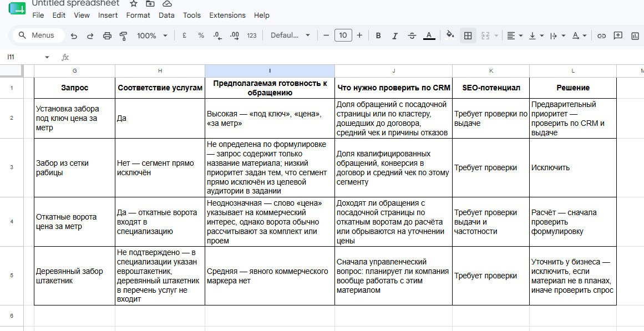The height and width of the screenshot is (331, 644).
Task: Toggle strikethrough formatting button
Action: tap(412, 35)
